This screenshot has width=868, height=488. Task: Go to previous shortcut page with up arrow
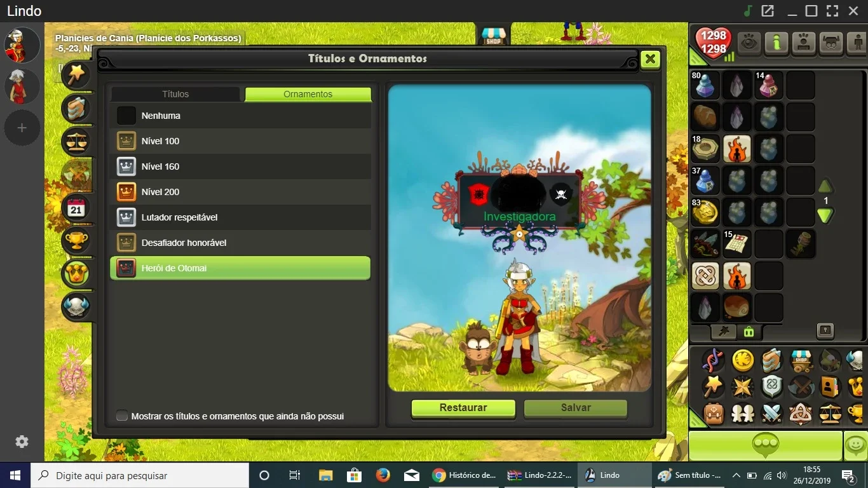click(x=825, y=186)
